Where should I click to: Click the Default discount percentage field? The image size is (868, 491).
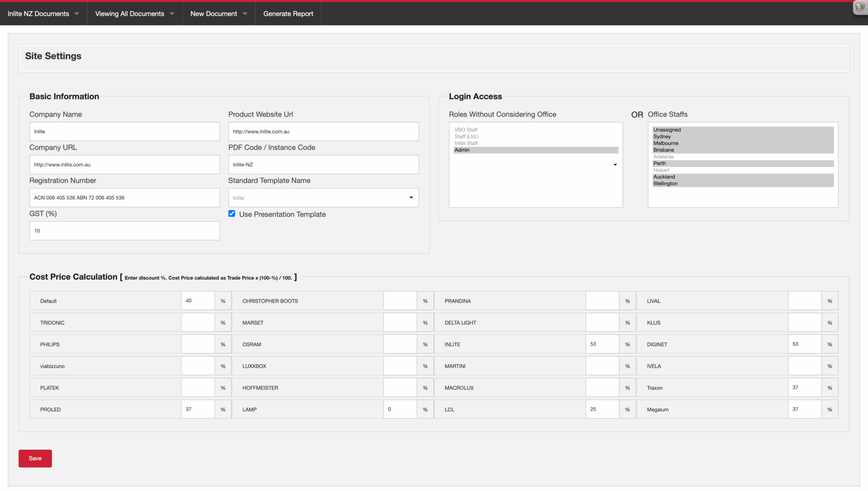click(x=198, y=301)
